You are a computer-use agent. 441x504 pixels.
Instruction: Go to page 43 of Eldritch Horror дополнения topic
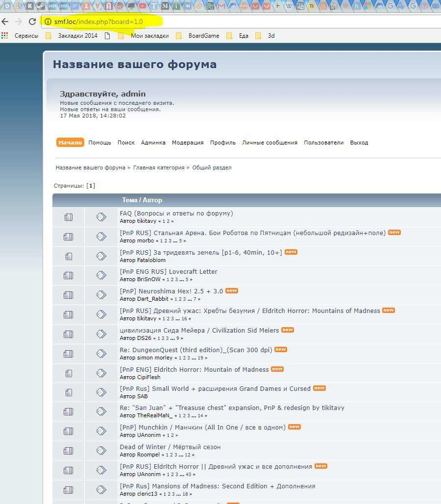(x=189, y=475)
